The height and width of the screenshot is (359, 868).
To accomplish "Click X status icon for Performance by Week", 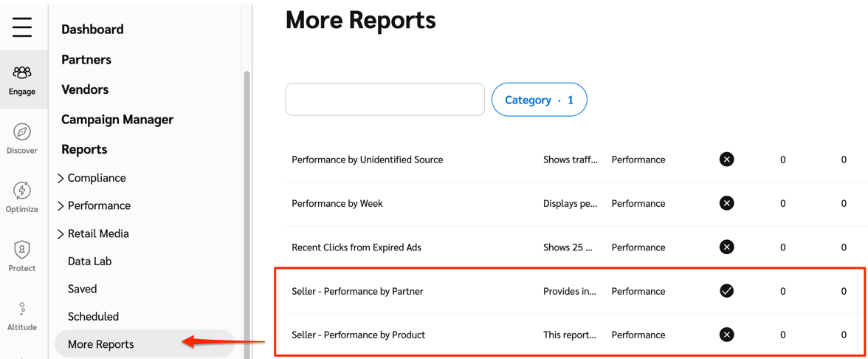I will tap(726, 203).
